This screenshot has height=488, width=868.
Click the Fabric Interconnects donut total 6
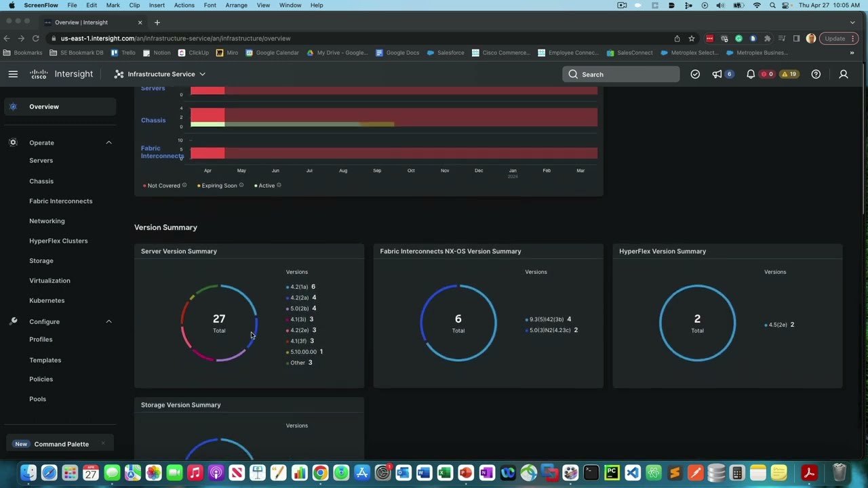458,323
